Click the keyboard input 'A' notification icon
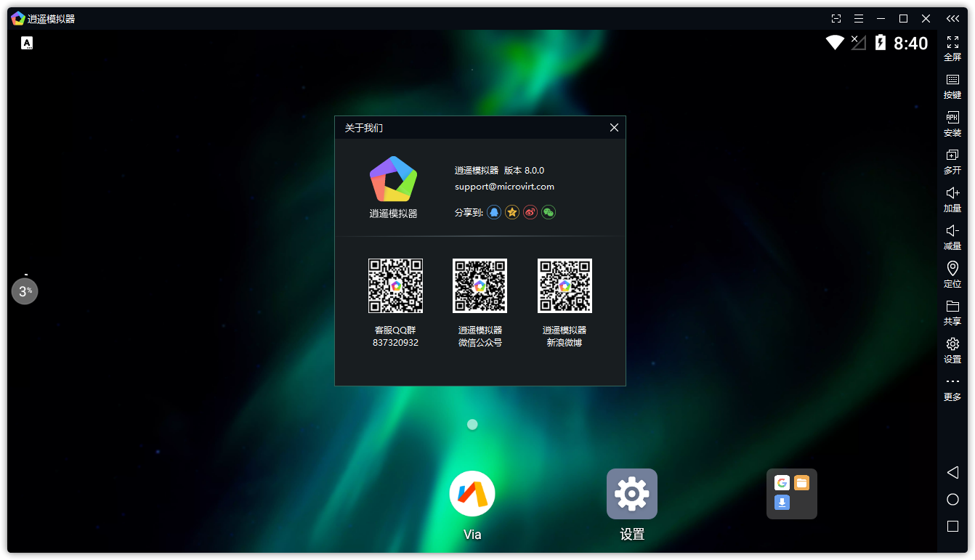This screenshot has width=975, height=560. (27, 43)
